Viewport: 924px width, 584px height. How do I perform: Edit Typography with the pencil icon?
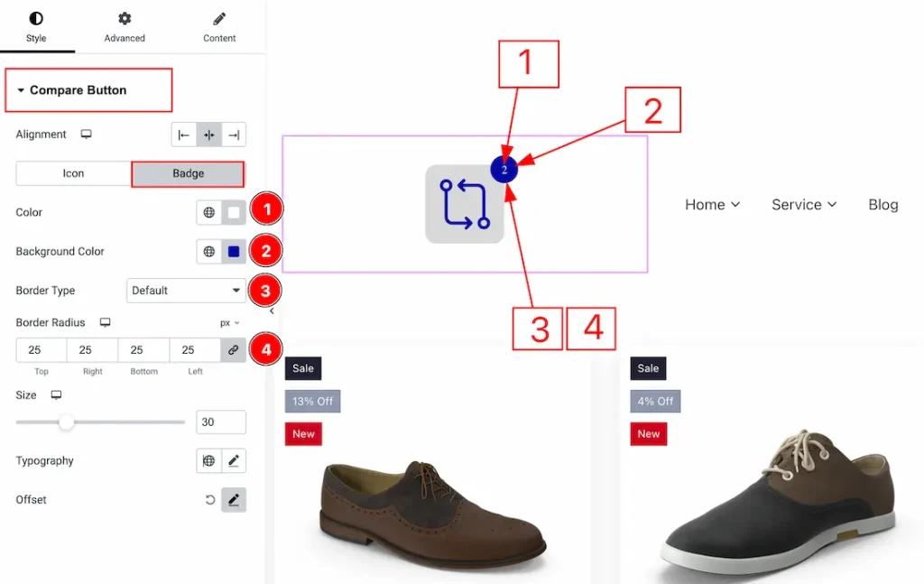point(234,461)
